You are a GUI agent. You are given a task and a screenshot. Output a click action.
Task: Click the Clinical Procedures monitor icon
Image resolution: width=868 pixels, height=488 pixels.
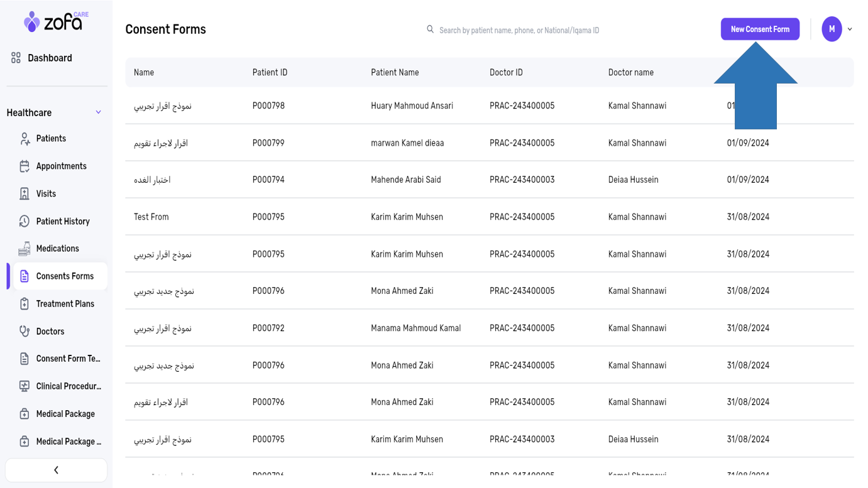click(25, 386)
